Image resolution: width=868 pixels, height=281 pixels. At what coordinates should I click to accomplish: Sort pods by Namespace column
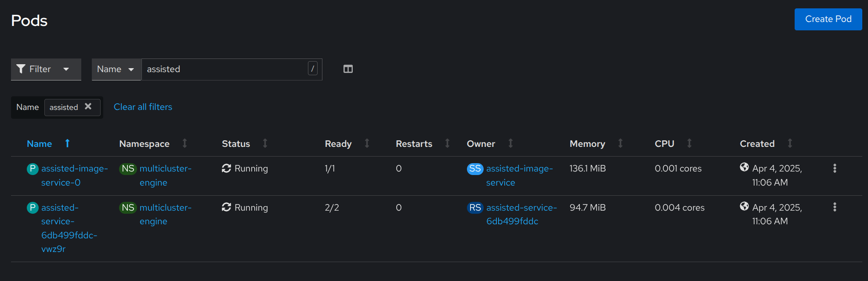144,144
